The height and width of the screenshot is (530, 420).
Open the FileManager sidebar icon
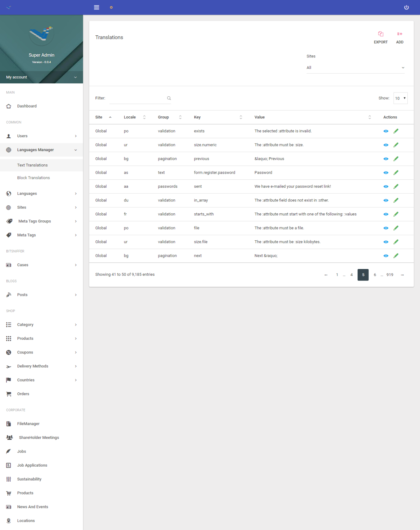point(8,424)
